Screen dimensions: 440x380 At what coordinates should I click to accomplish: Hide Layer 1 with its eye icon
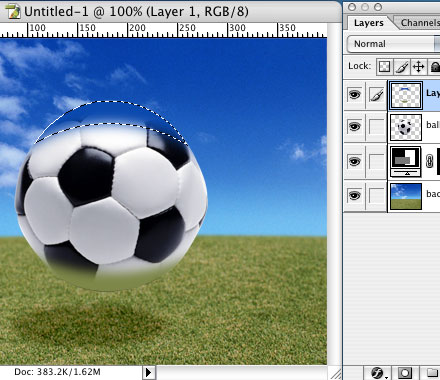(354, 95)
